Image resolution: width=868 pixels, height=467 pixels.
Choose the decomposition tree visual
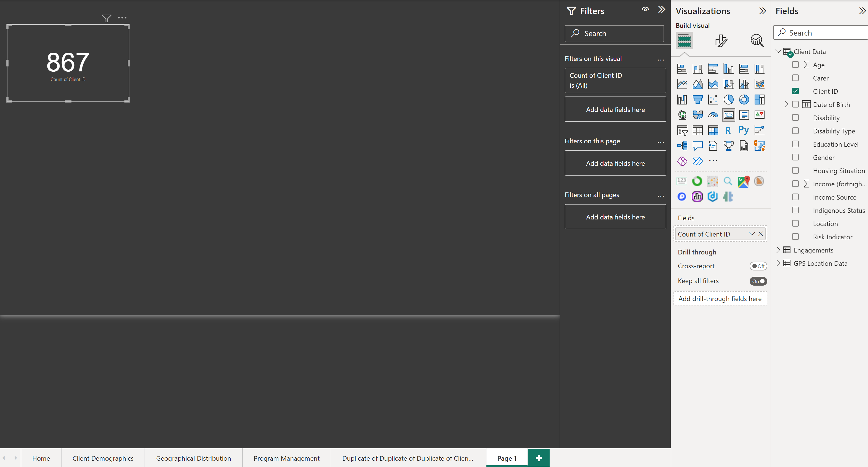pyautogui.click(x=682, y=146)
